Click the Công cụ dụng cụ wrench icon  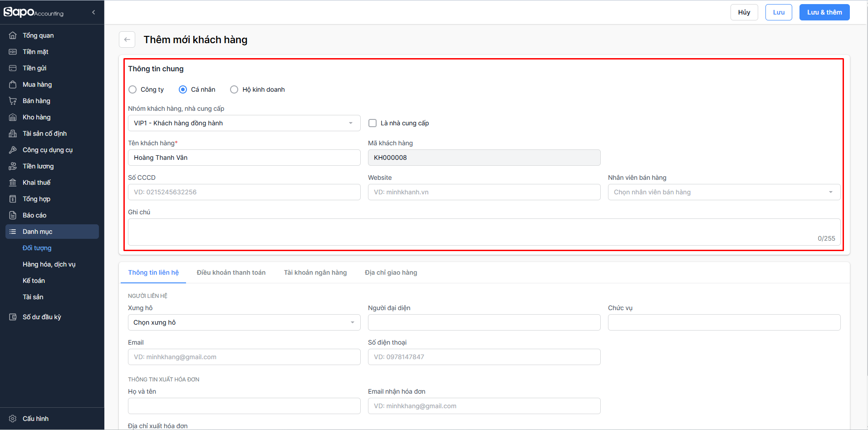coord(13,150)
